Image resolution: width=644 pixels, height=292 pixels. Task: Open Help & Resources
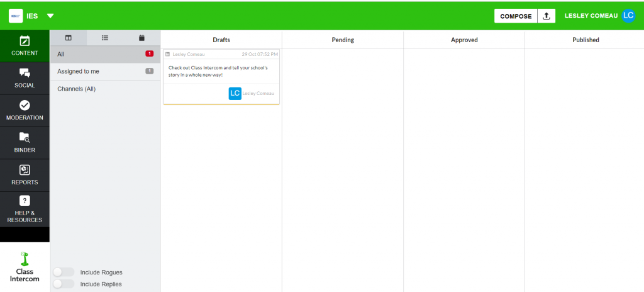[25, 210]
